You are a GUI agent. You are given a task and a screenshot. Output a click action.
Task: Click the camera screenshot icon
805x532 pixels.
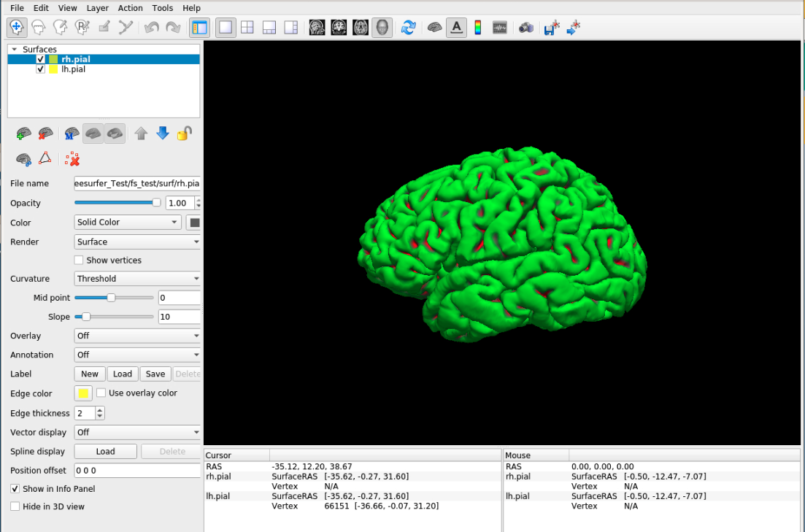click(525, 28)
